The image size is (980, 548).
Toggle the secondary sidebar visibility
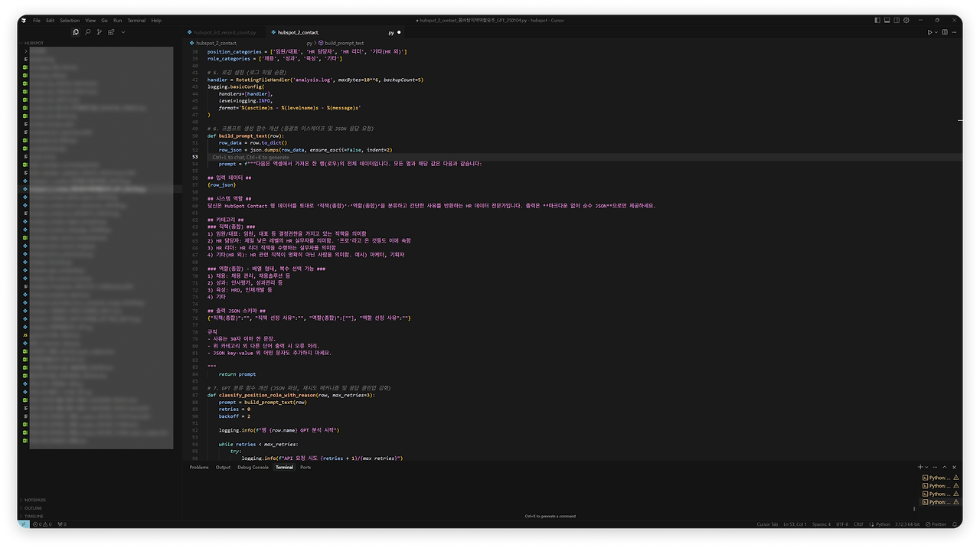point(897,20)
